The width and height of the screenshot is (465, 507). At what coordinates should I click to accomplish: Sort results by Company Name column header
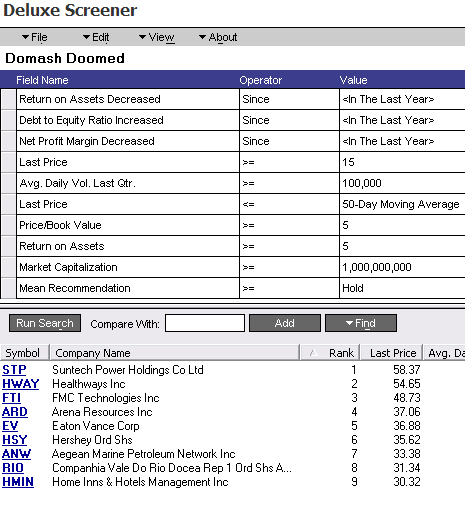point(174,353)
